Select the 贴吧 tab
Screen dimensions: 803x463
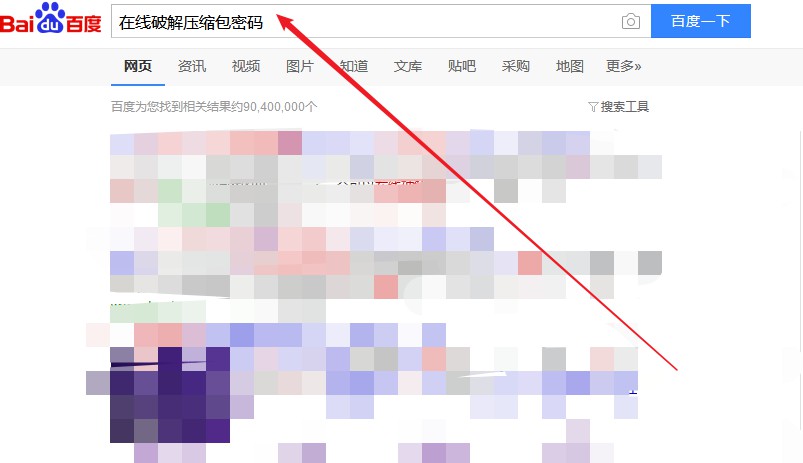tap(462, 66)
